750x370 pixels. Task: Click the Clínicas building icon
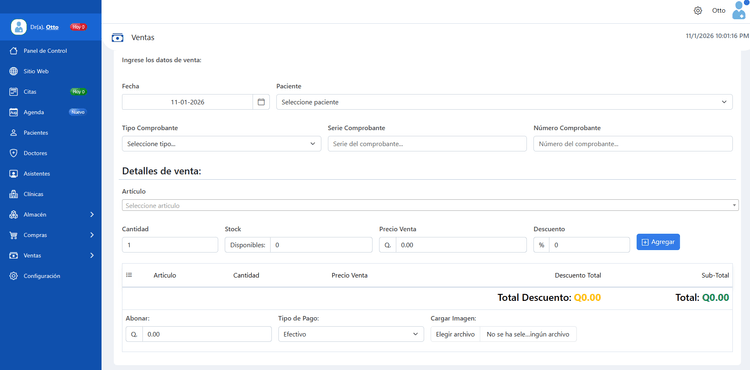pos(13,195)
